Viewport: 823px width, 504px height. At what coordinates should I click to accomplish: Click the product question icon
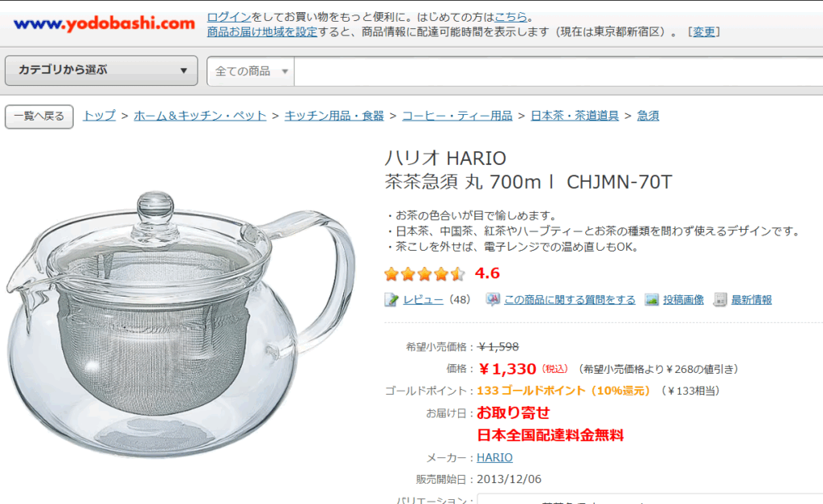click(x=493, y=299)
